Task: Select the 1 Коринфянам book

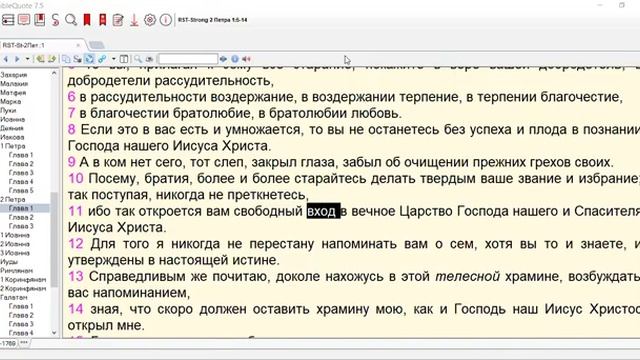Action: point(23,280)
